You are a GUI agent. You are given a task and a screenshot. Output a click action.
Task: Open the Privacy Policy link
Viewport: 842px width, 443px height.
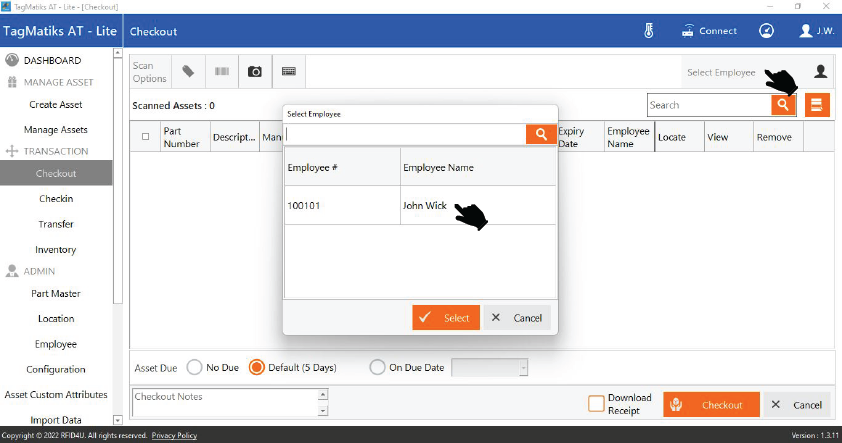coord(174,435)
